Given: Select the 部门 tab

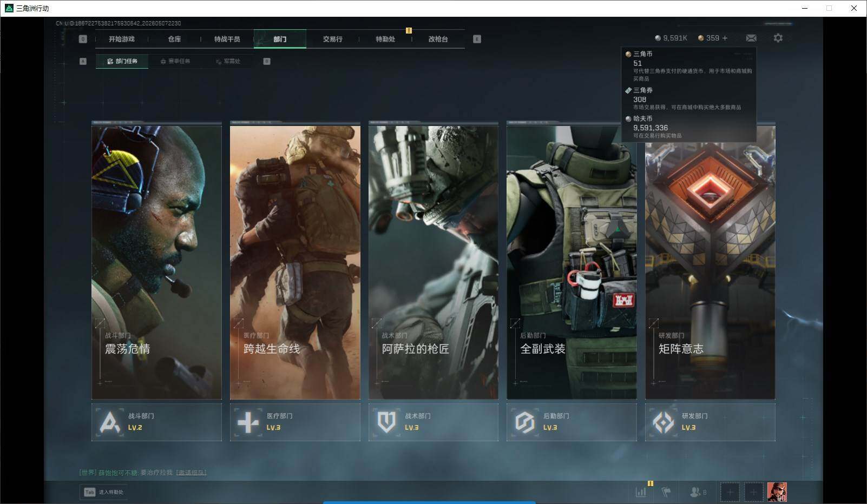Looking at the screenshot, I should 280,39.
